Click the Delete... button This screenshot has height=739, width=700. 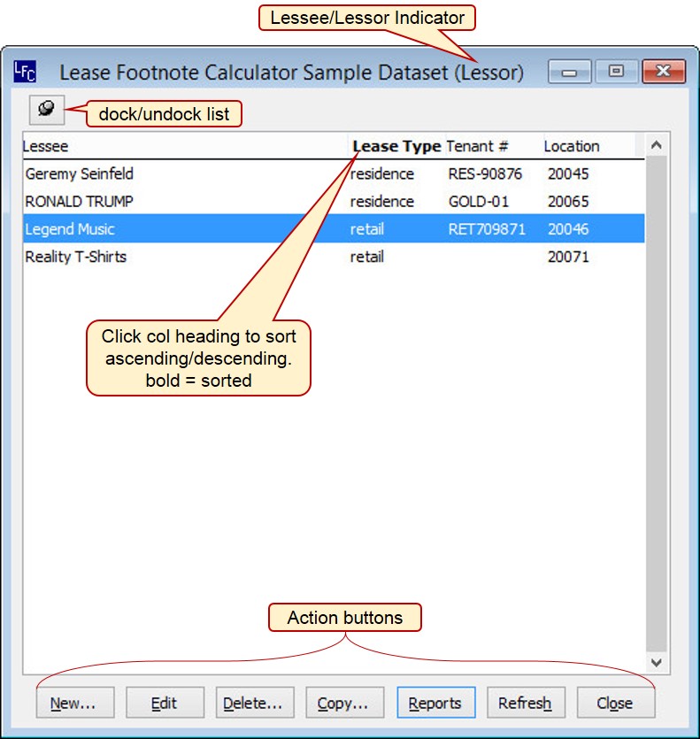[255, 703]
